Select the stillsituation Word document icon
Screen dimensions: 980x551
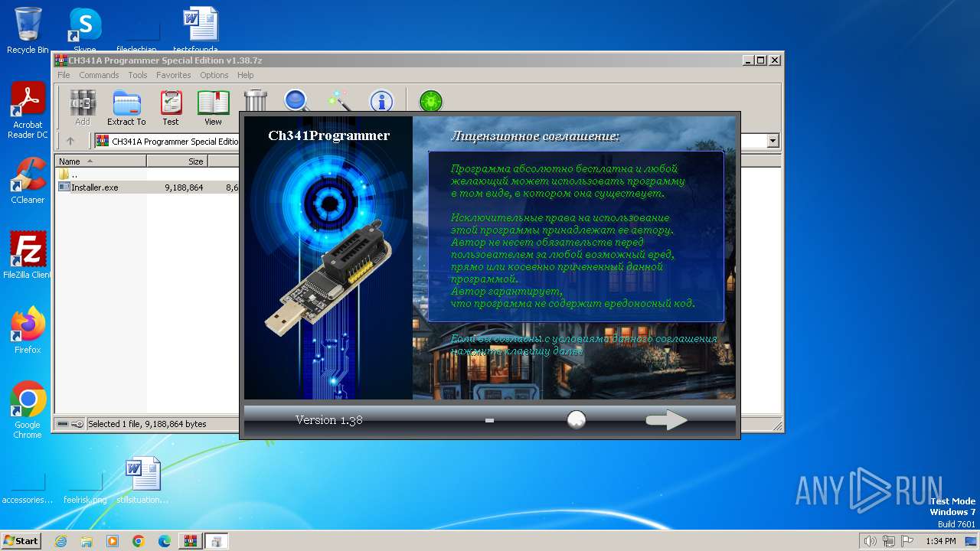tap(142, 480)
